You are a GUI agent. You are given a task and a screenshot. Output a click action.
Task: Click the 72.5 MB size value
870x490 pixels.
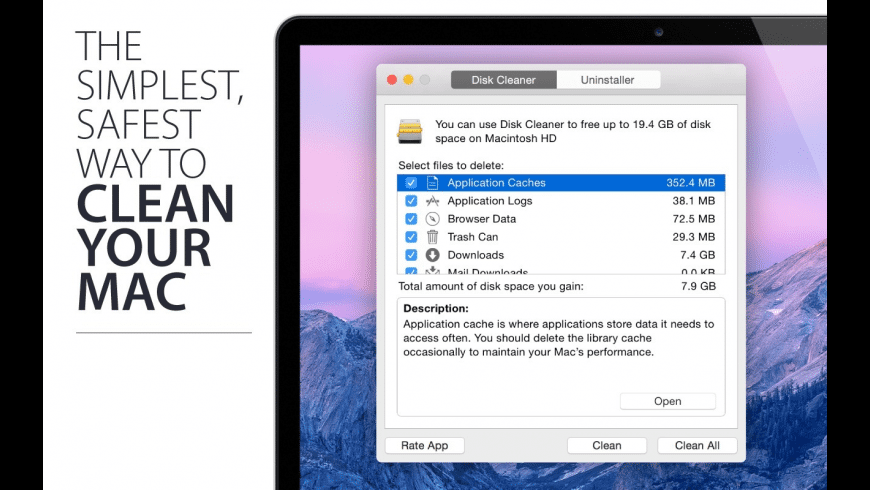click(694, 219)
